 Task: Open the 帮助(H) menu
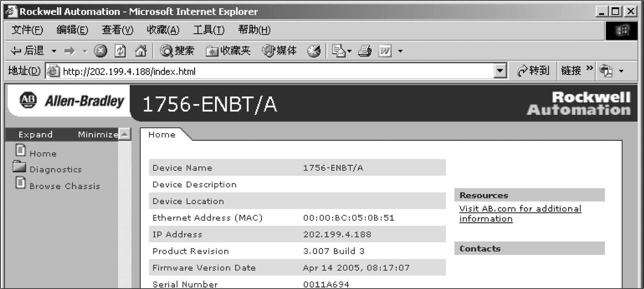(254, 30)
